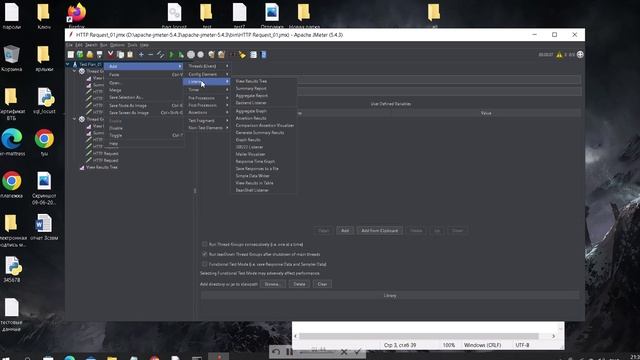Enable Run Thread Groups consecutively checkbox
The width and height of the screenshot is (640, 360).
point(204,244)
